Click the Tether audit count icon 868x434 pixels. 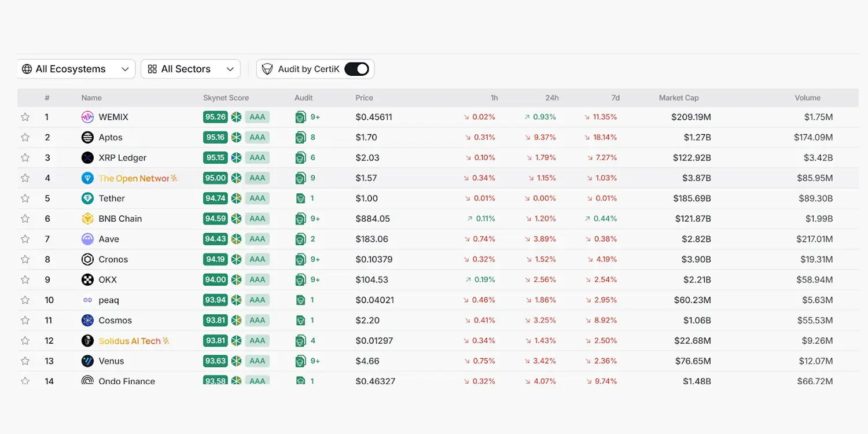[x=300, y=198]
